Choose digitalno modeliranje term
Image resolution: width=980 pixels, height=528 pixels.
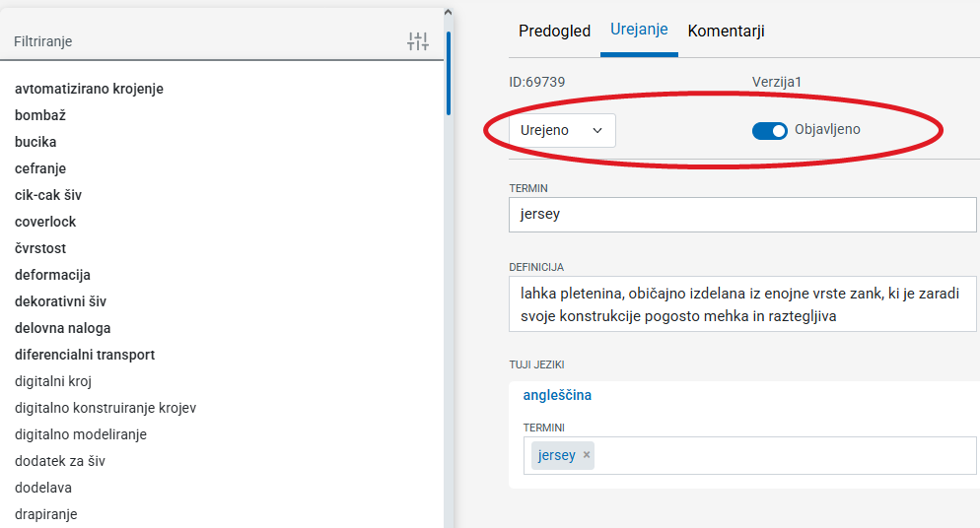coord(81,434)
